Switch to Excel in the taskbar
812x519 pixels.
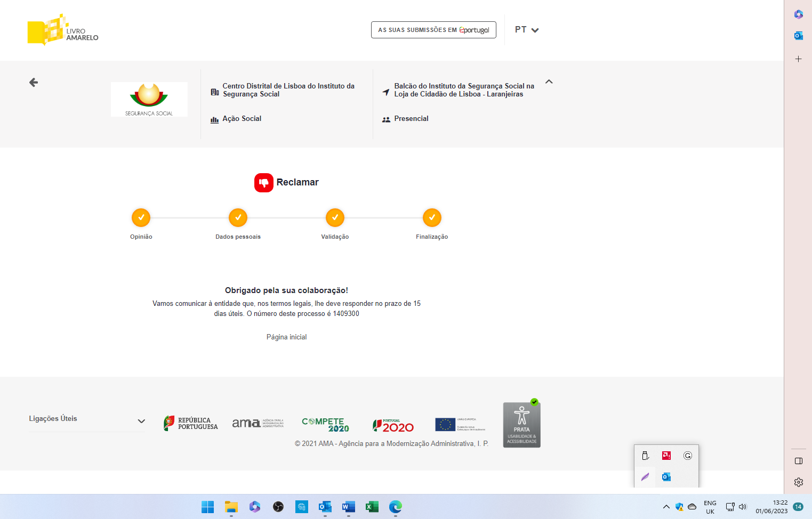pyautogui.click(x=372, y=507)
